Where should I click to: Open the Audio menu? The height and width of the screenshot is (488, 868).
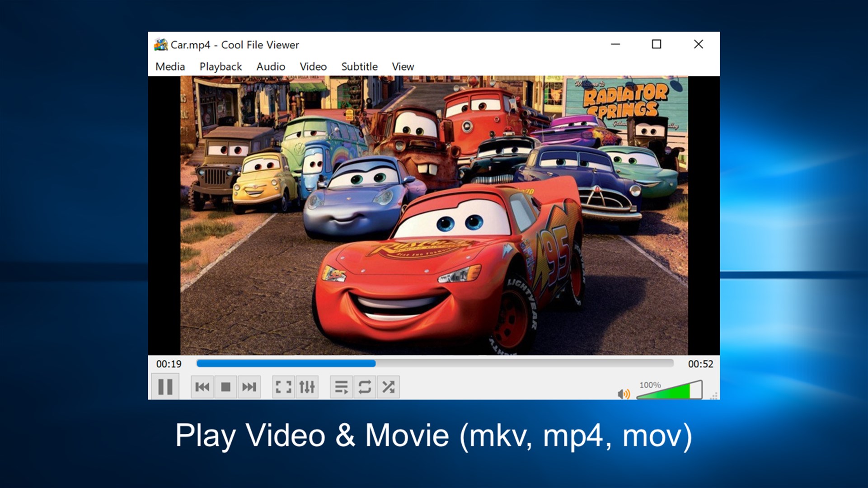pos(270,66)
